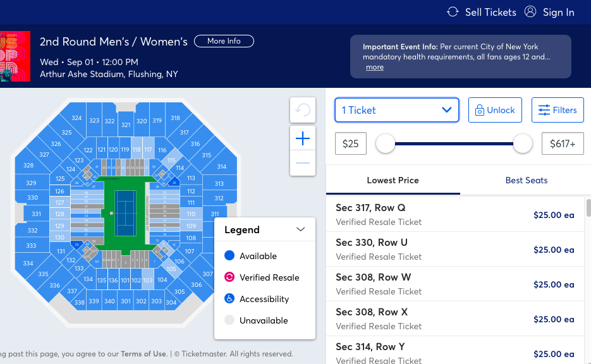
Task: Click the More Info button
Action: pos(224,41)
